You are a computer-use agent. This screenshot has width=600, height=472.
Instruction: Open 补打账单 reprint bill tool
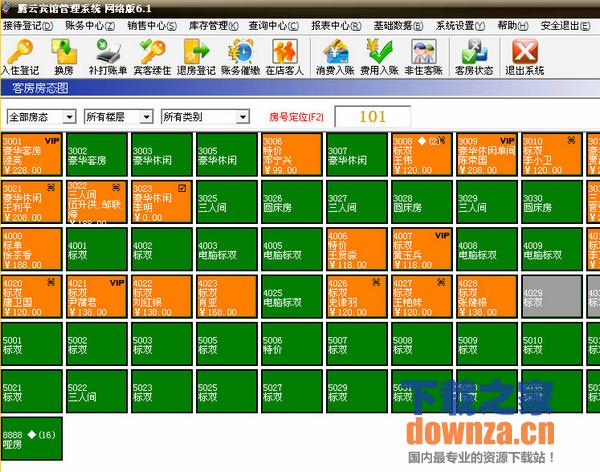107,56
